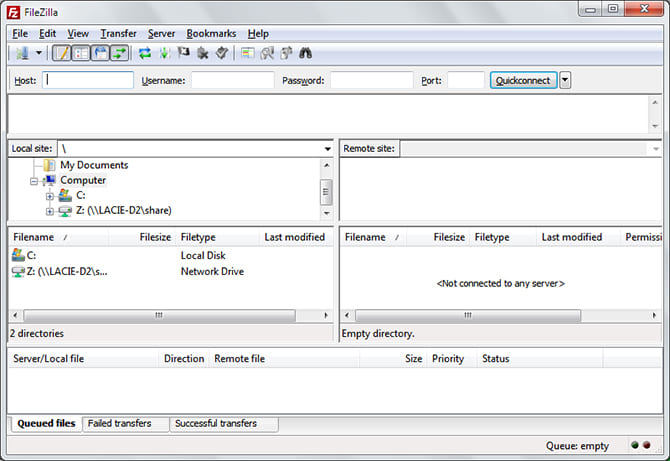This screenshot has width=670, height=461.
Task: Click the Status queue column header
Action: coord(540,359)
